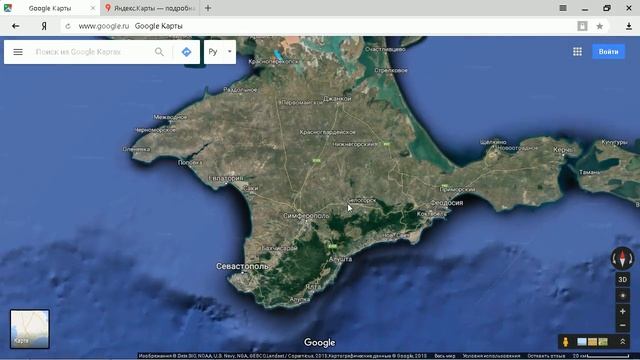The width and height of the screenshot is (640, 360).
Task: Select the green imagery thumbnail
Action: click(x=603, y=342)
